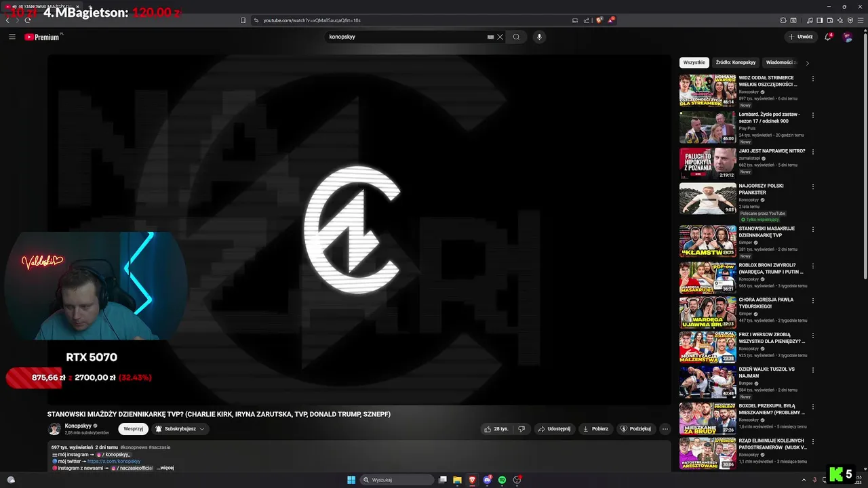Open video WIDZ ODDAŁ STRIMERCE thumbnail
The image size is (868, 488).
(x=708, y=90)
